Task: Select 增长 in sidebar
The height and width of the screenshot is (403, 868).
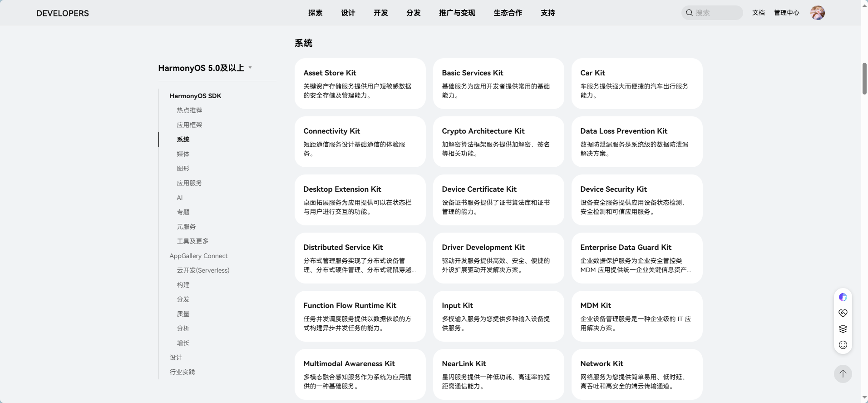Action: coord(183,343)
